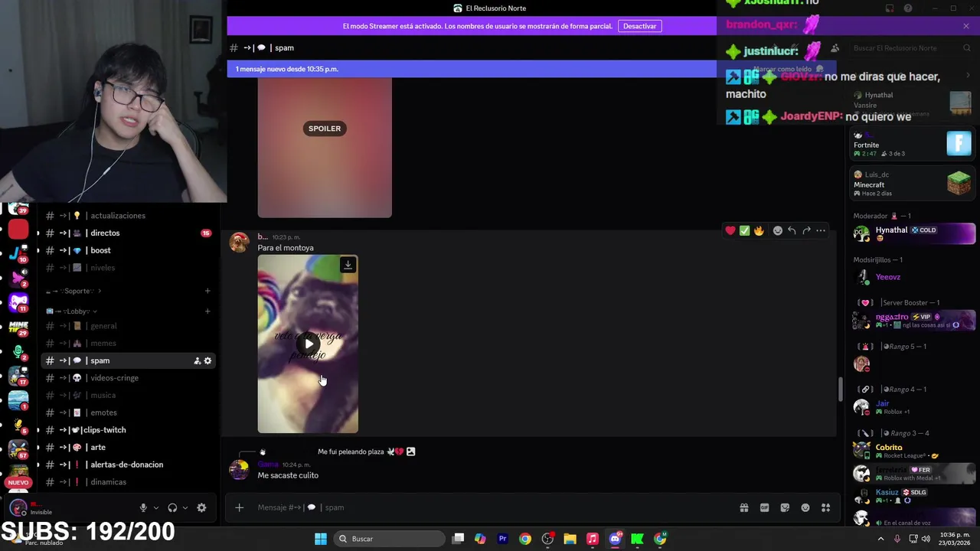React with the green checkmark emoji
Viewport: 980px width, 551px height.
(744, 230)
